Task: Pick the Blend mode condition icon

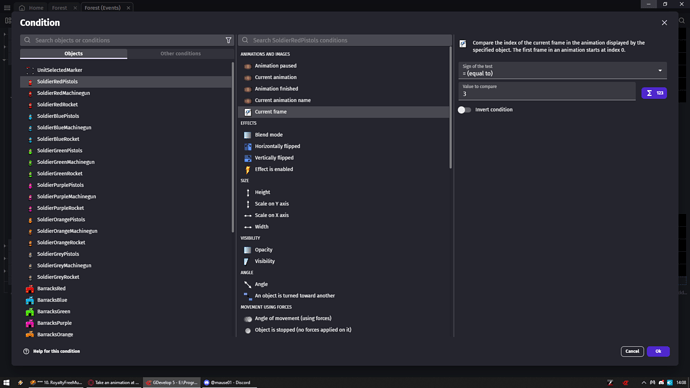Action: [248, 135]
